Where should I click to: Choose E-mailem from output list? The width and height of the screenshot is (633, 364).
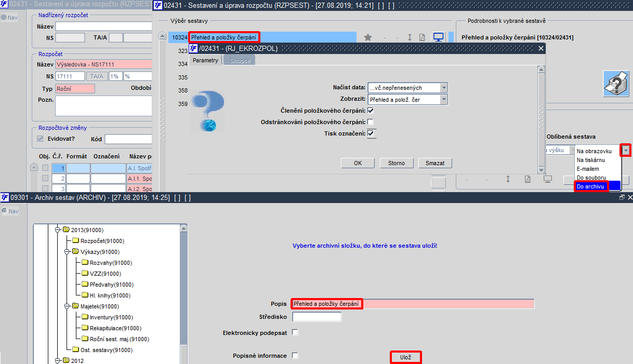[598, 169]
